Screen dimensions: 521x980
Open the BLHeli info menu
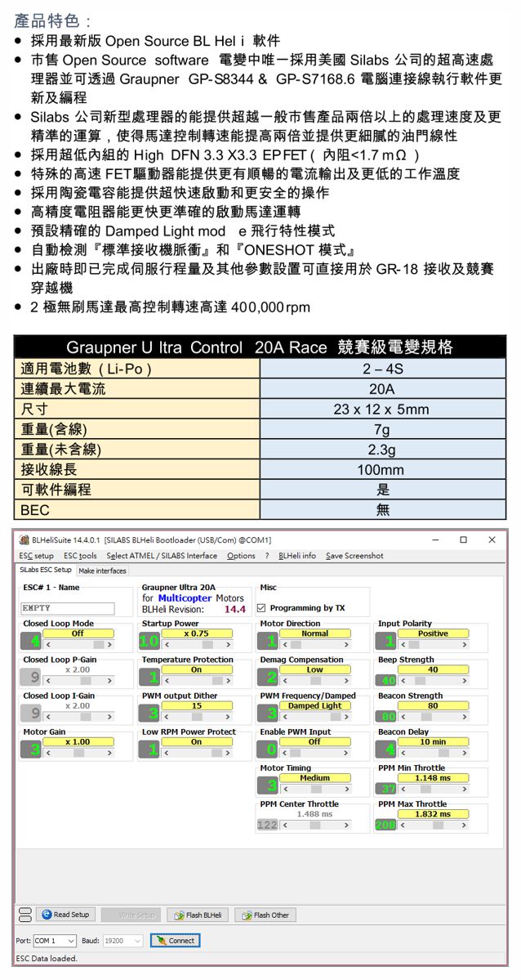click(297, 556)
